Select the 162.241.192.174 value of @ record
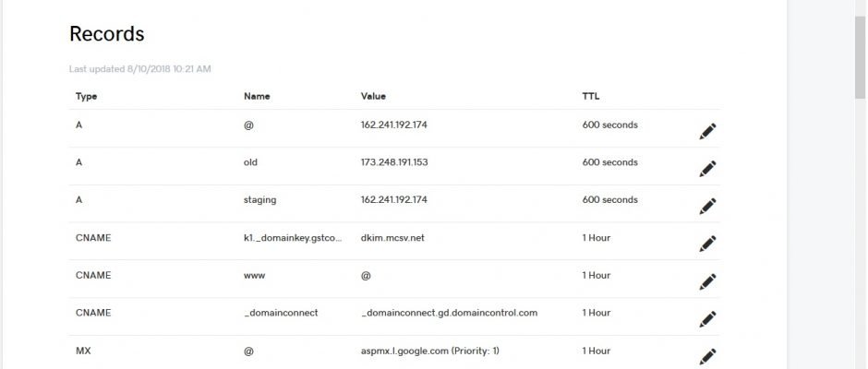 coord(394,125)
